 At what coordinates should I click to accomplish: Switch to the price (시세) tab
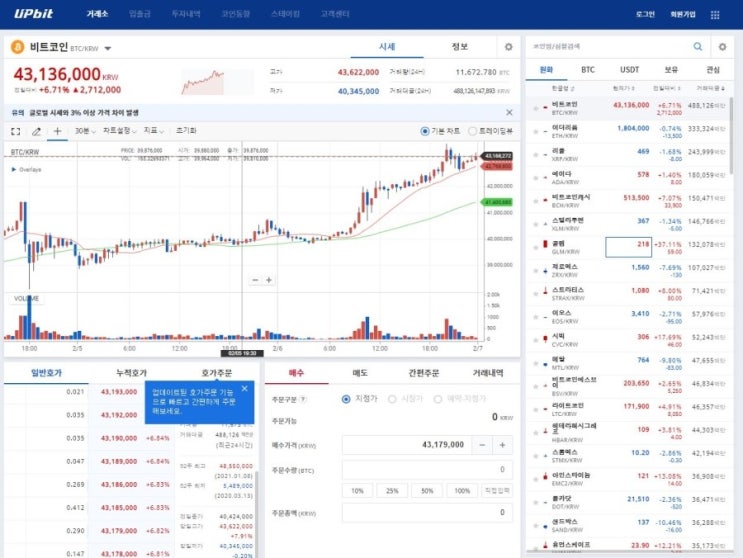[x=387, y=46]
